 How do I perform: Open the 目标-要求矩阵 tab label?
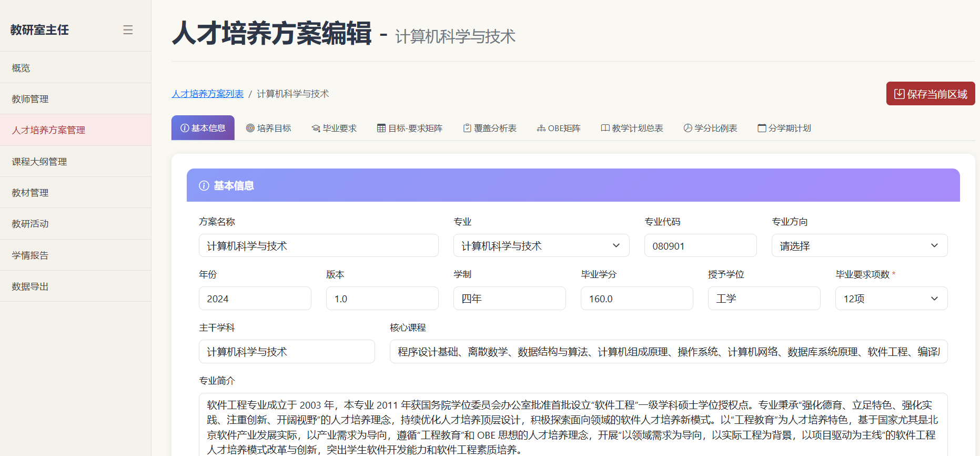416,128
